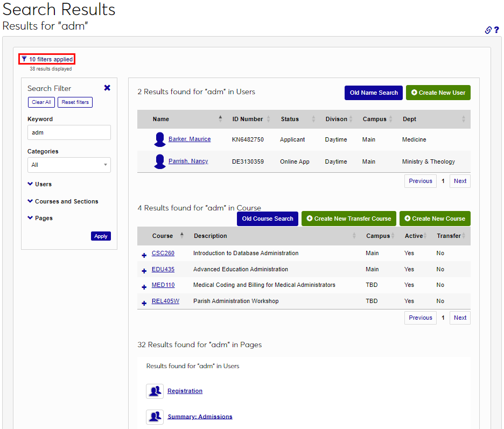Screen dimensions: 504x429
Task: Click the Create New Course button
Action: coord(435,219)
